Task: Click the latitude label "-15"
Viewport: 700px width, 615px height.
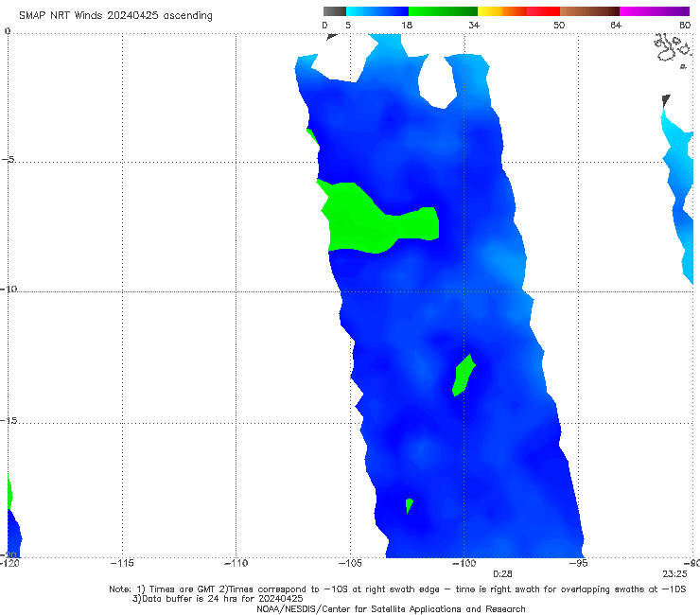Action: 9,420
